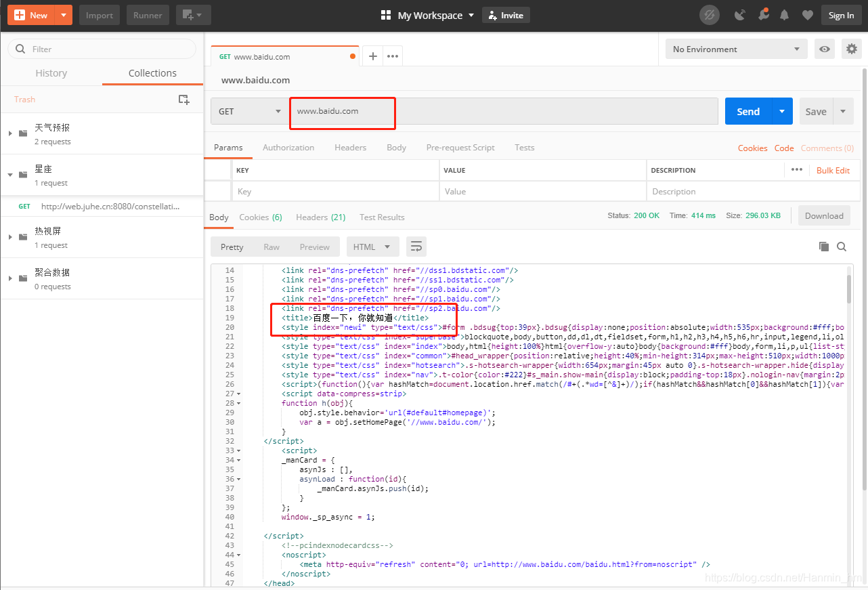Toggle line wrap icon in response
This screenshot has height=590, width=868.
click(416, 247)
